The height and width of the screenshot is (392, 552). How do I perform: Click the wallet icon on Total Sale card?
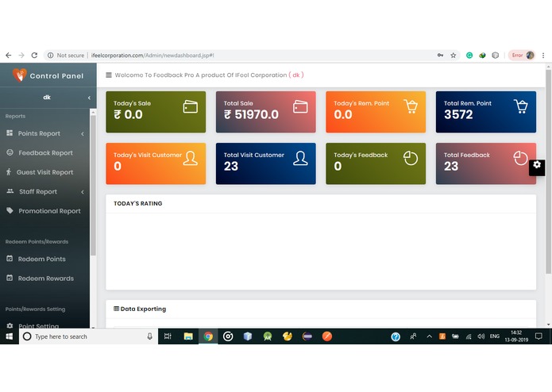300,106
